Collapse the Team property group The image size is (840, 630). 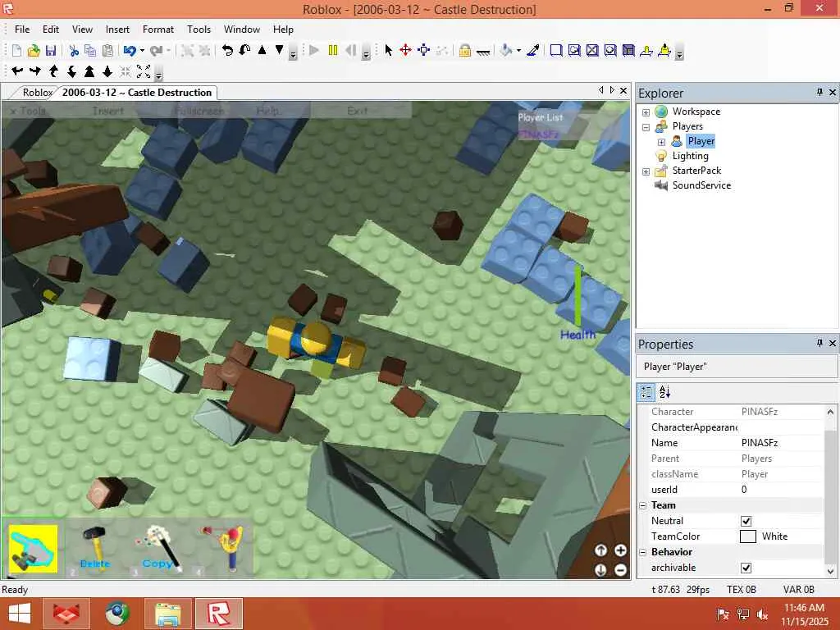point(643,505)
